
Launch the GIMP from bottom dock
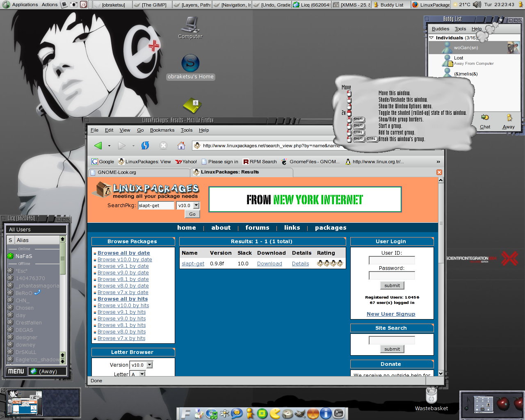pyautogui.click(x=300, y=413)
